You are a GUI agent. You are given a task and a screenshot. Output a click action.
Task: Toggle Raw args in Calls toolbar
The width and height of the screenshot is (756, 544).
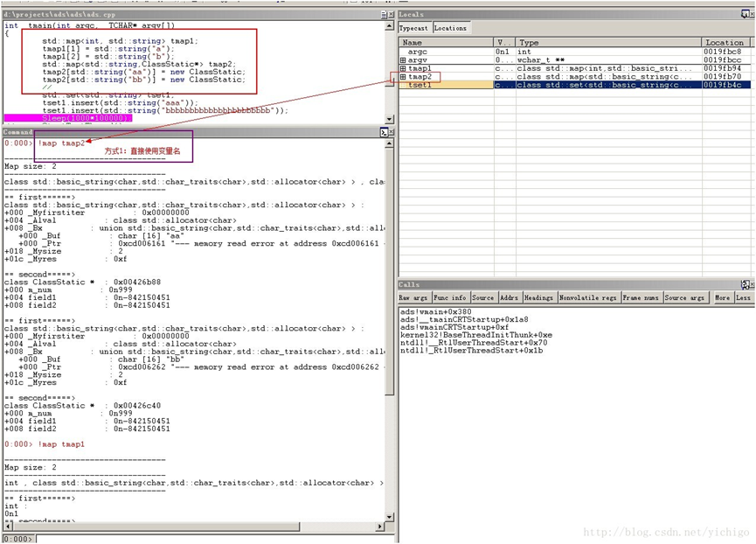pyautogui.click(x=413, y=297)
